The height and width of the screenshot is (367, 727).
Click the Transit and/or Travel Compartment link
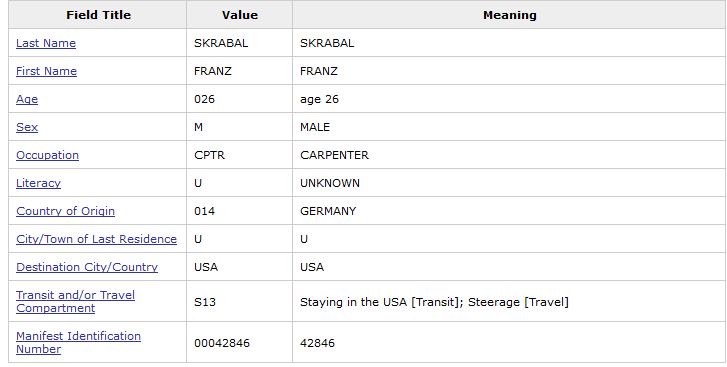coord(76,301)
